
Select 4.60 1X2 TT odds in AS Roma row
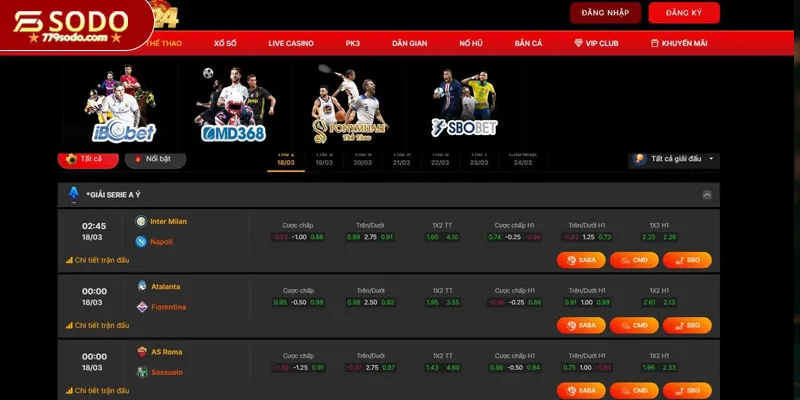[x=452, y=368]
